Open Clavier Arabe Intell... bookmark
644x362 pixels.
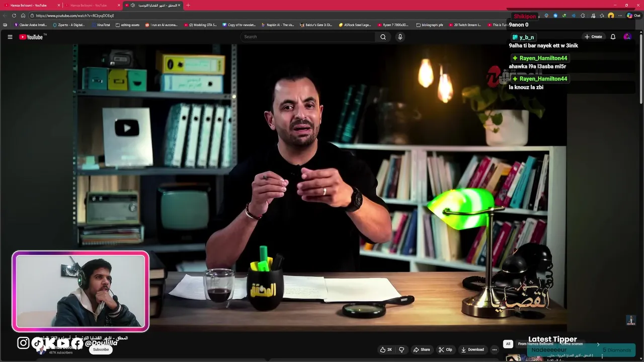[x=31, y=25]
